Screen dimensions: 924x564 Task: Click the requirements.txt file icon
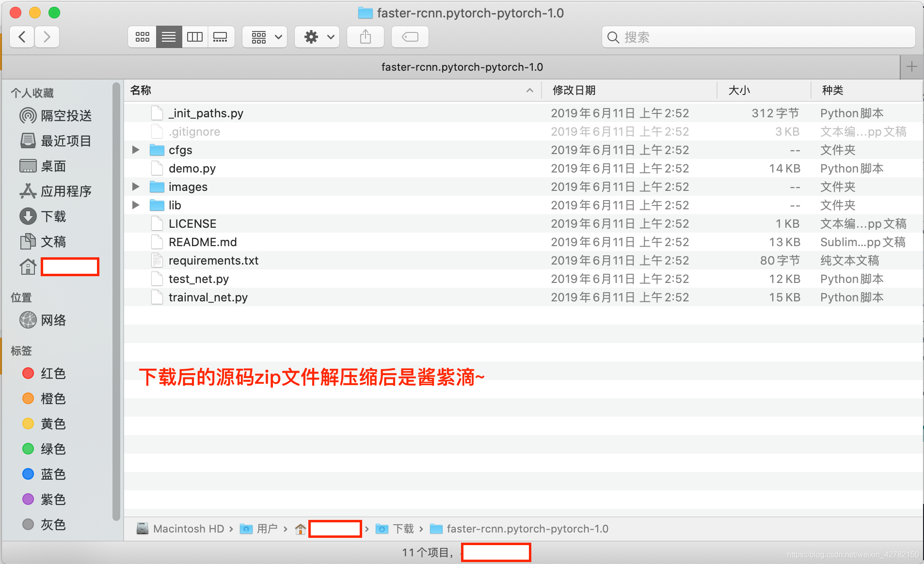[x=157, y=261]
